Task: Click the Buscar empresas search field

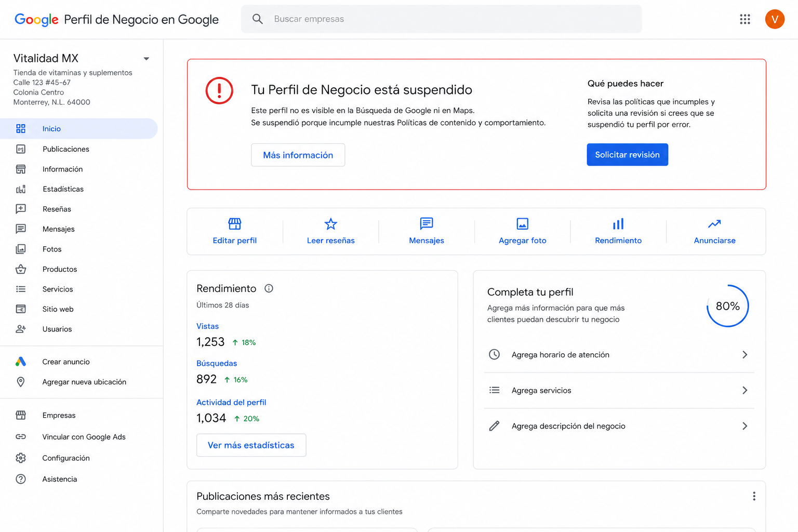Action: (x=442, y=19)
